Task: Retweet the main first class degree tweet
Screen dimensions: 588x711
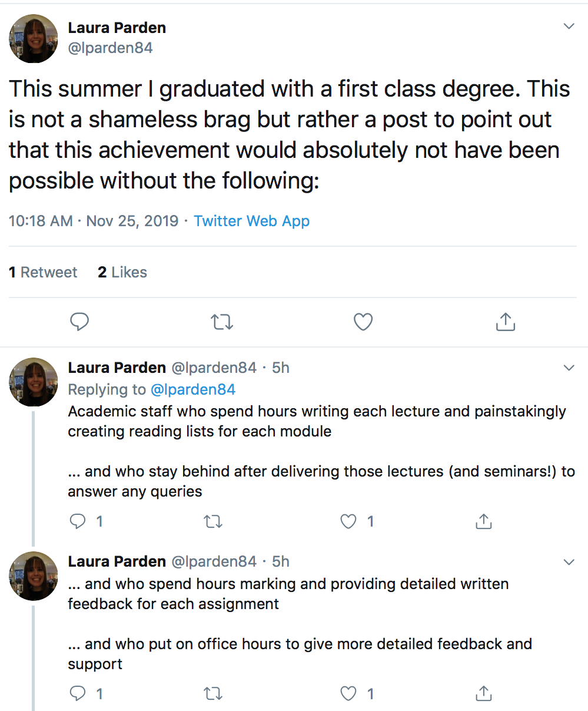Action: [x=222, y=322]
